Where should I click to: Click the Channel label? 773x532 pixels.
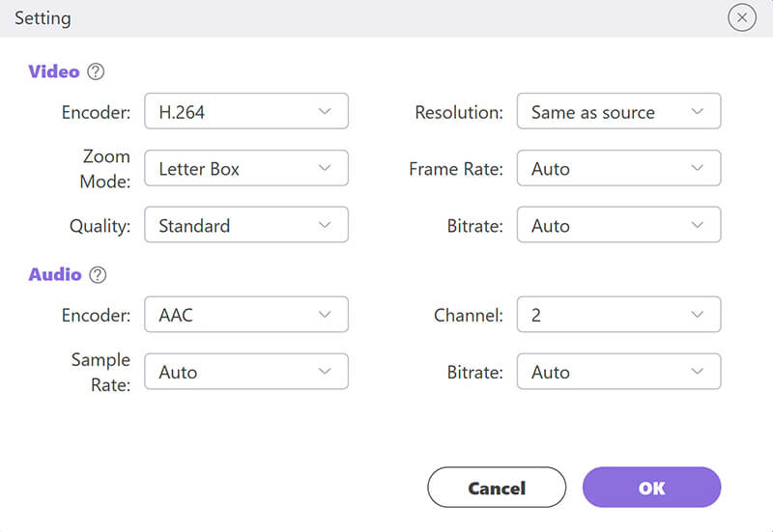(469, 316)
